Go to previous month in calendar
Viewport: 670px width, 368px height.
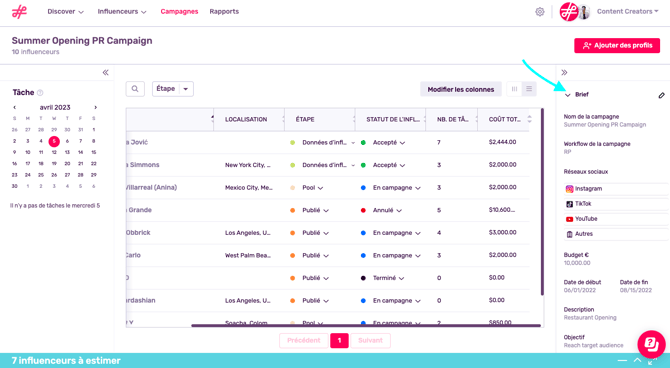point(15,107)
